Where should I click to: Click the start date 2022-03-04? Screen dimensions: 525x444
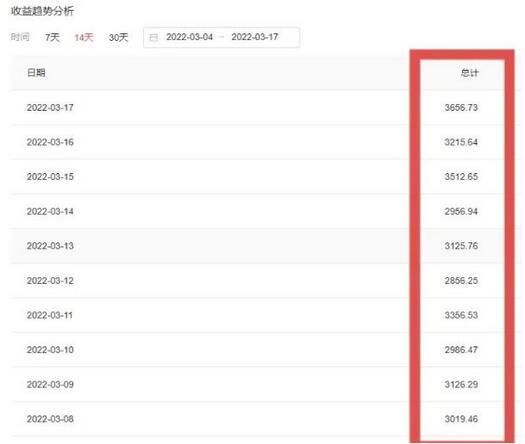190,37
